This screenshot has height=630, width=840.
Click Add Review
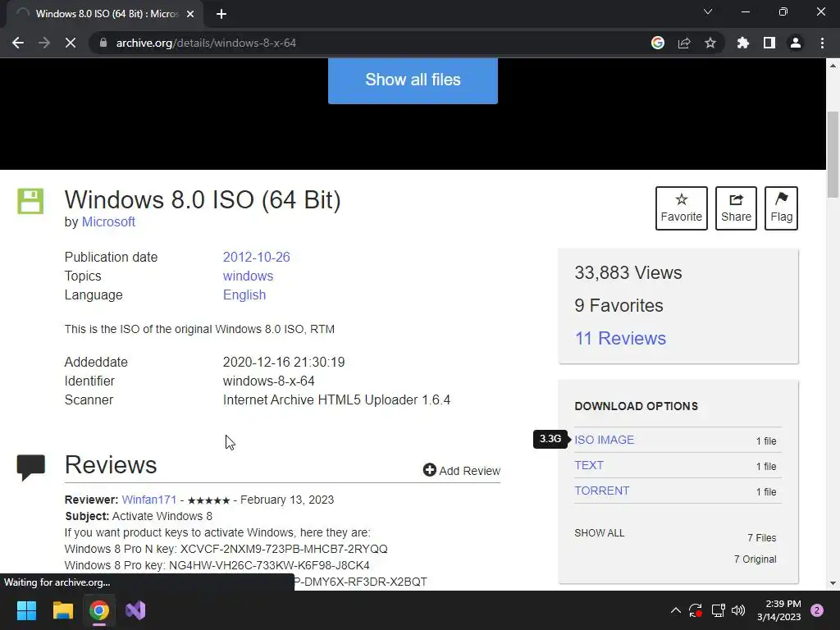coord(461,470)
